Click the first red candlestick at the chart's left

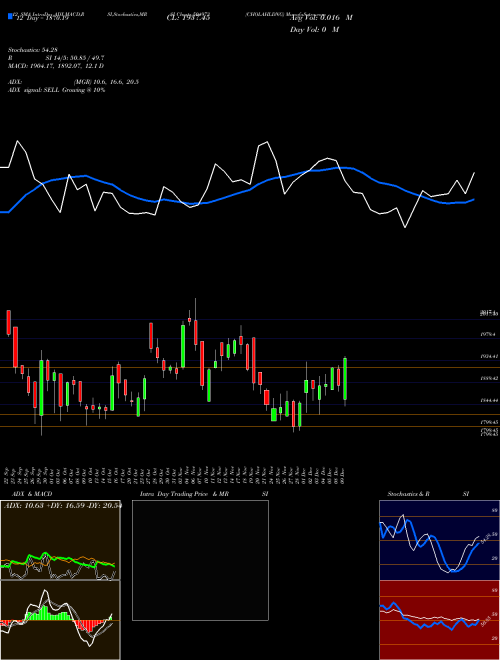(8, 323)
